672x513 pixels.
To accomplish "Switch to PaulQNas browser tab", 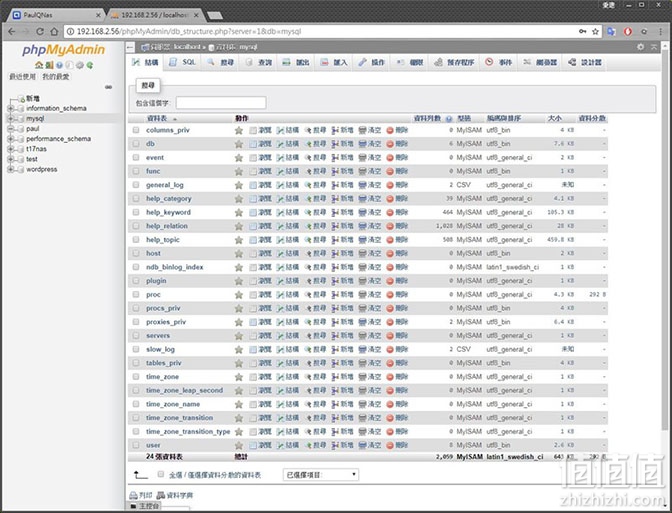I will point(56,15).
